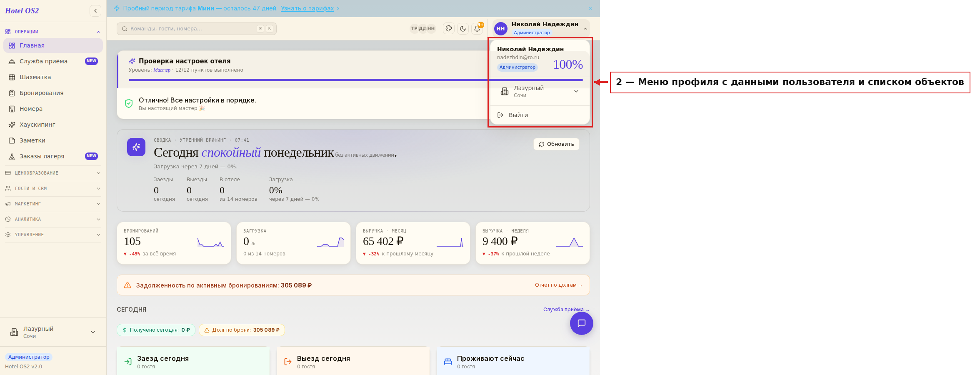Image resolution: width=980 pixels, height=375 pixels.
Task: Open the Отчёт по долгам link
Action: coord(558,285)
